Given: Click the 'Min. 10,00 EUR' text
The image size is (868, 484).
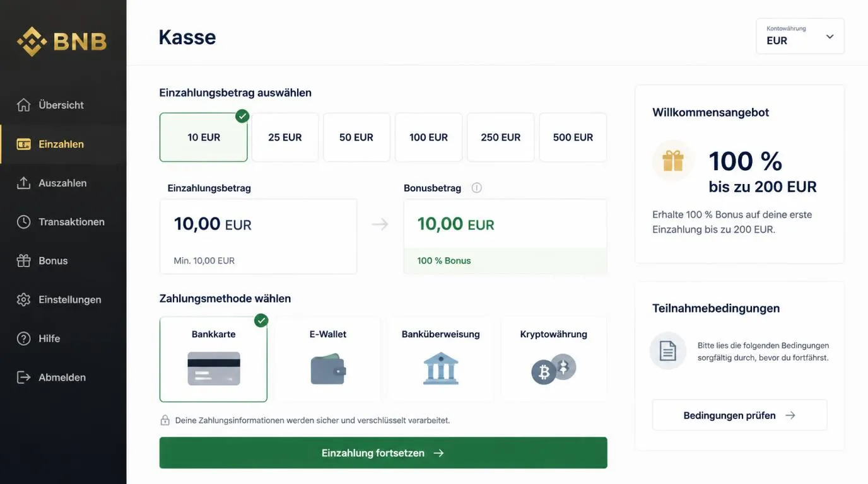Looking at the screenshot, I should (x=204, y=260).
